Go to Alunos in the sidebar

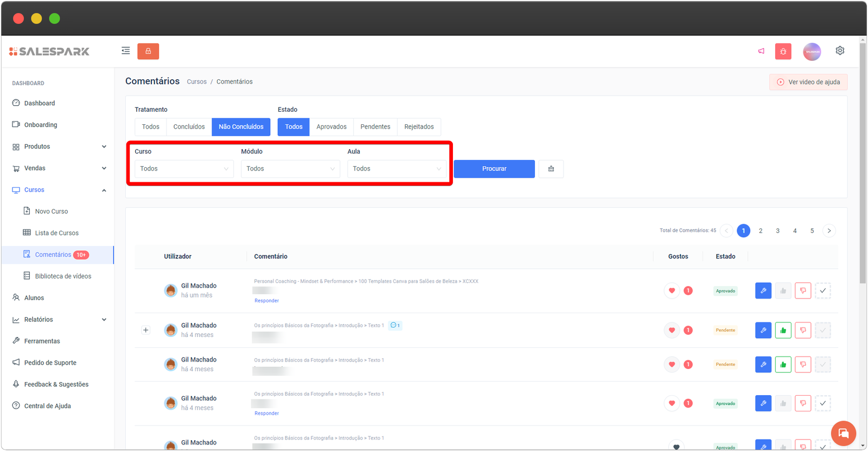coord(34,298)
